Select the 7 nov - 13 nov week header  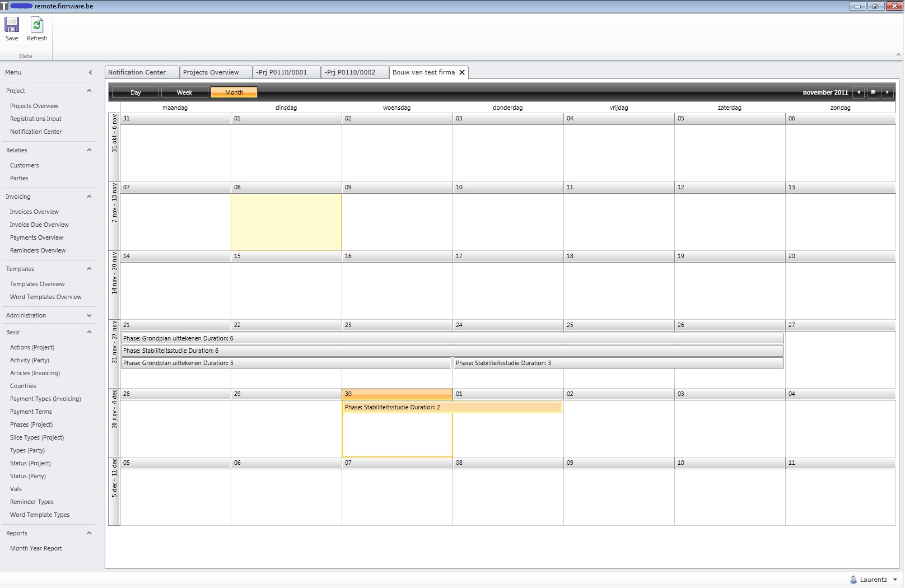coord(114,216)
